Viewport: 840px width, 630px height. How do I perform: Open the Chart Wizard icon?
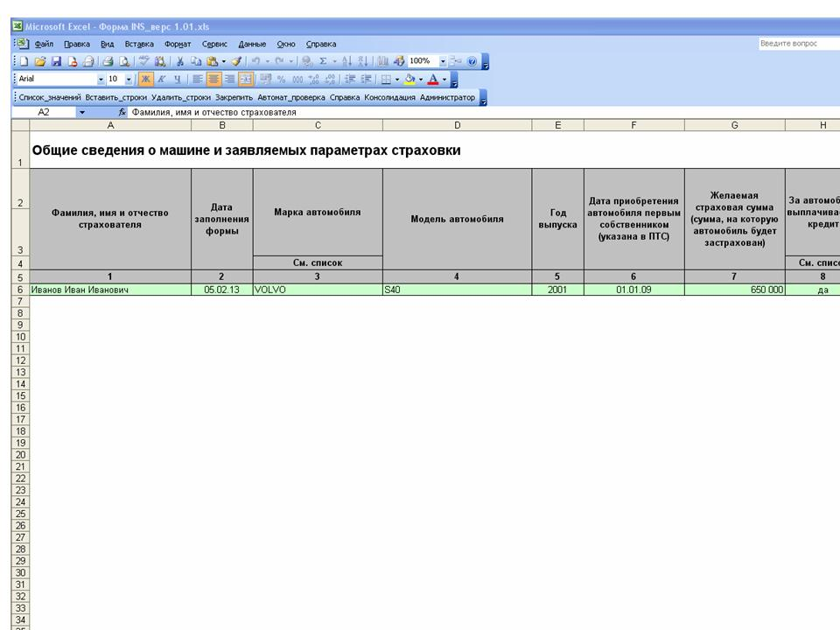tap(382, 61)
